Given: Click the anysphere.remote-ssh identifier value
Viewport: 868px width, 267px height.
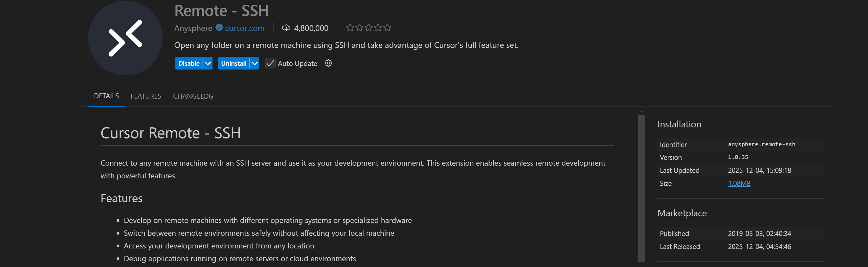Looking at the screenshot, I should tap(761, 145).
